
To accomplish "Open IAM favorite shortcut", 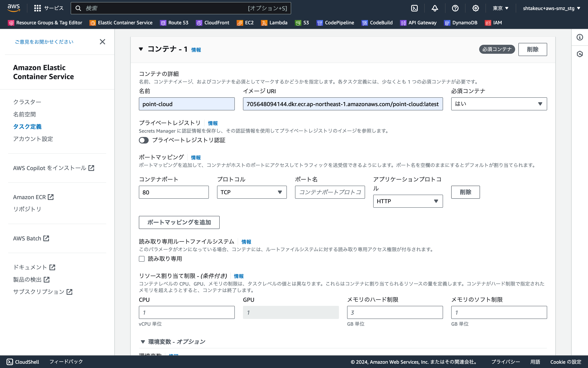I will [493, 23].
